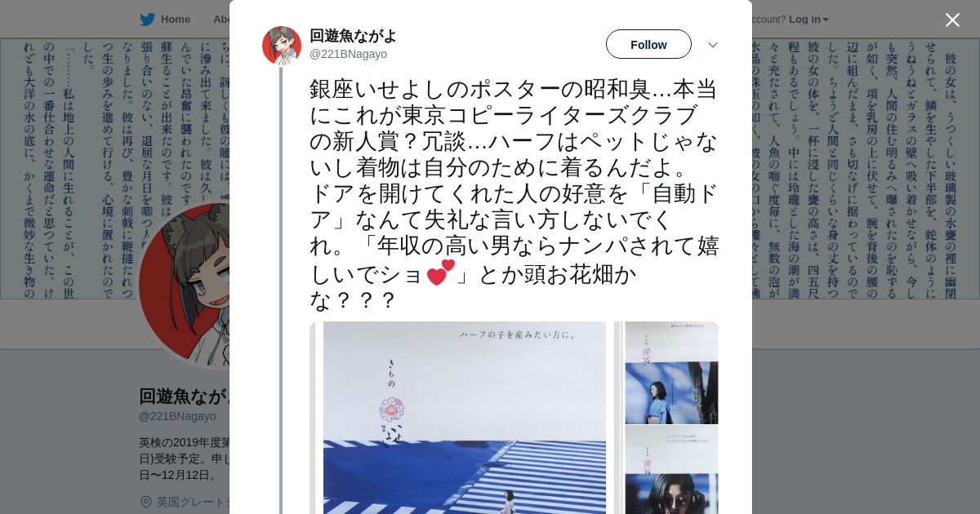Image resolution: width=980 pixels, height=514 pixels.
Task: Open the upper right poster thumbnail
Action: coord(671,373)
